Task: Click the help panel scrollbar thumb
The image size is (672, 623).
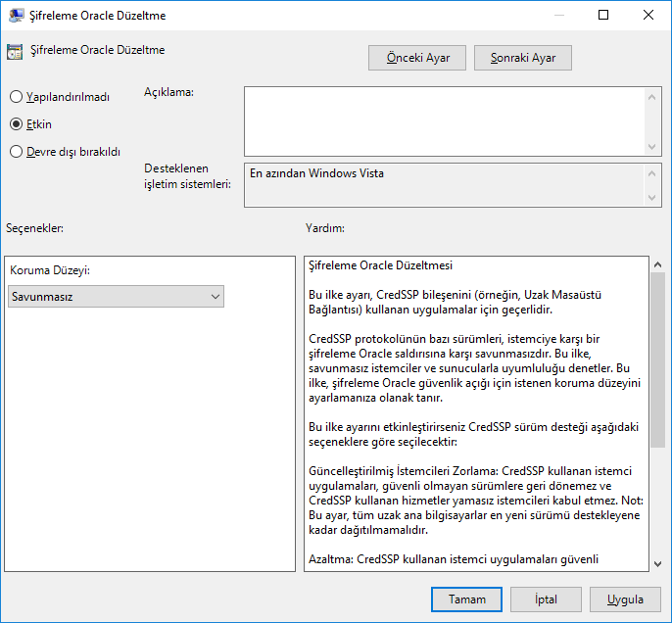Action: tap(658, 359)
